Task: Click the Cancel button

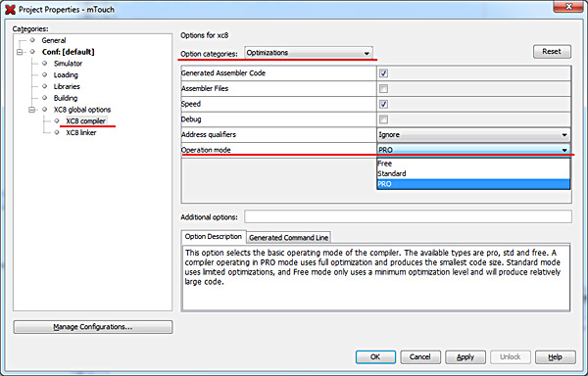Action: coord(420,356)
